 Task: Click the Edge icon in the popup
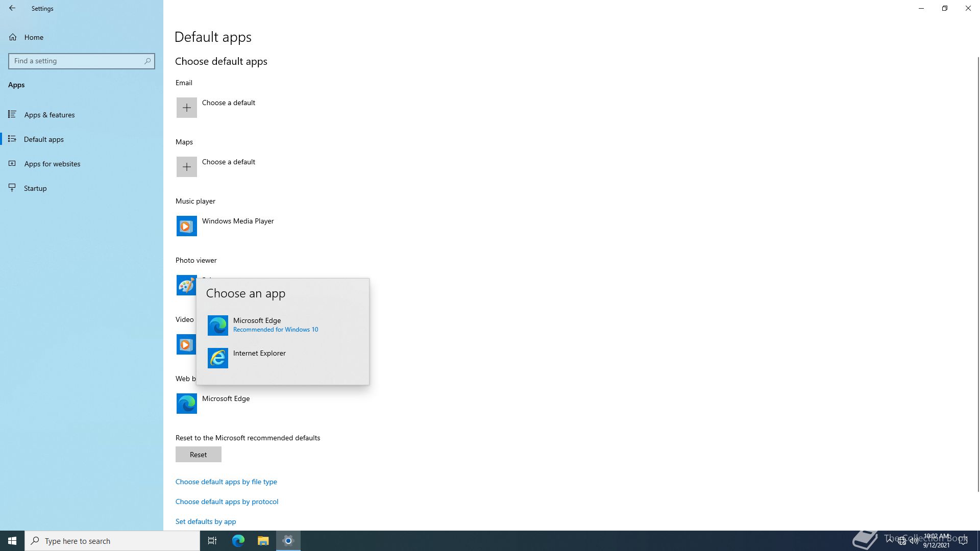(218, 325)
